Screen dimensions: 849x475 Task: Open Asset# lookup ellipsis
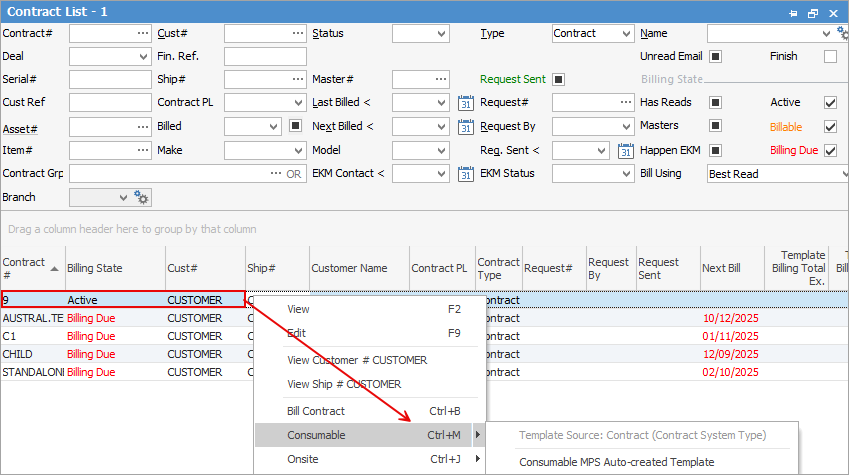[x=143, y=127]
